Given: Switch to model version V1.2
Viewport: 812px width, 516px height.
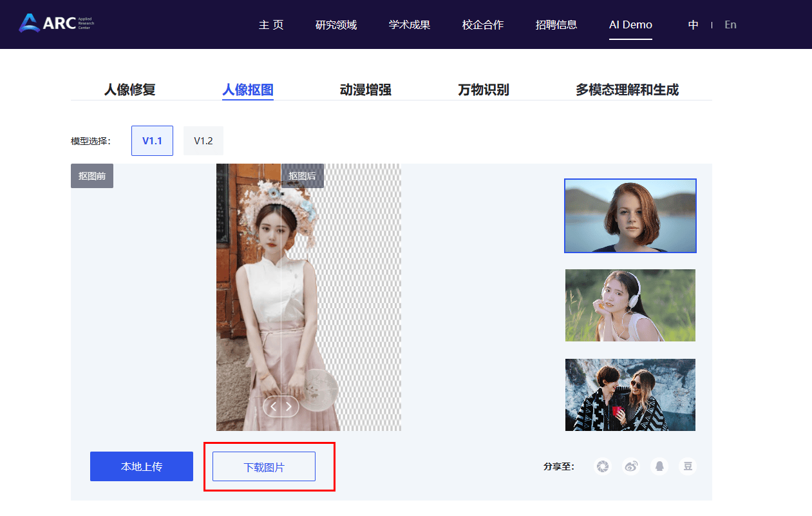Looking at the screenshot, I should [203, 140].
